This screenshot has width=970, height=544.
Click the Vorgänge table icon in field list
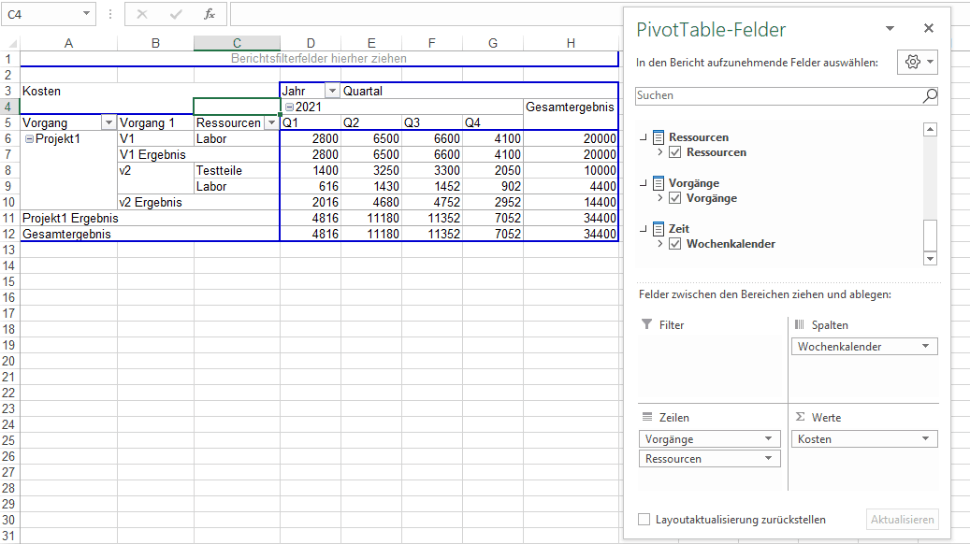pyautogui.click(x=658, y=183)
